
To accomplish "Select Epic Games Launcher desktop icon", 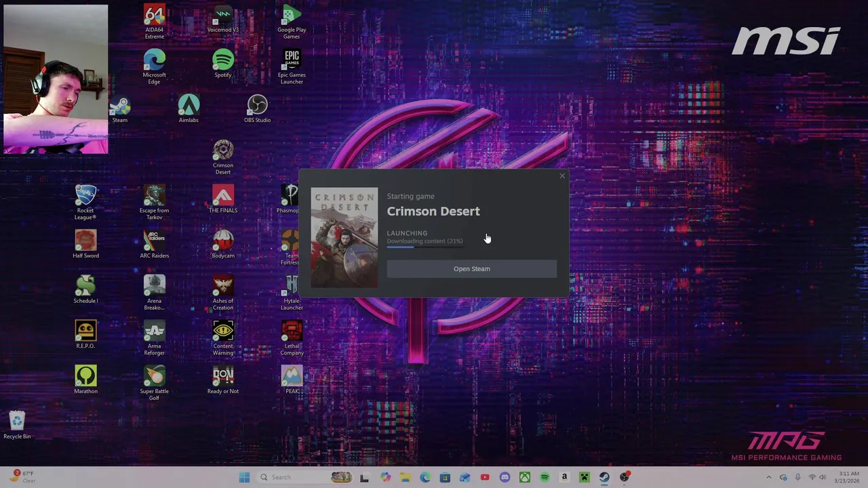I will click(x=292, y=67).
